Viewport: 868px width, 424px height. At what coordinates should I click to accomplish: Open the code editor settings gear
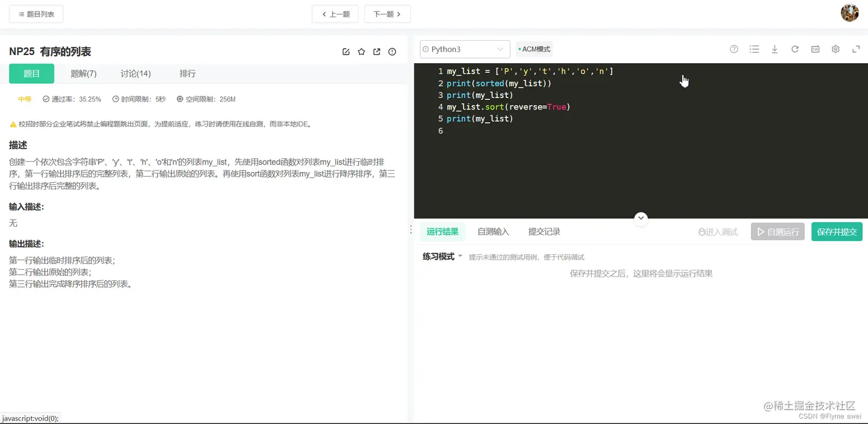pos(835,49)
